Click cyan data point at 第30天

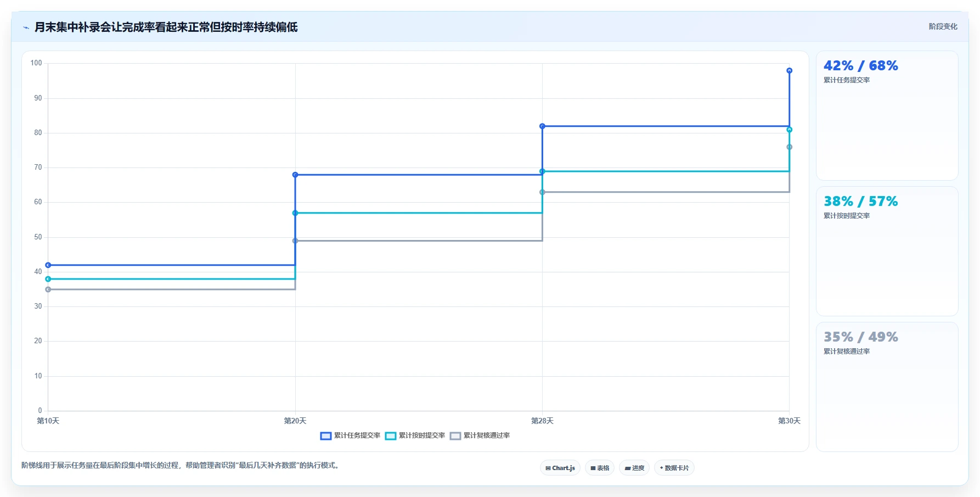pyautogui.click(x=789, y=130)
